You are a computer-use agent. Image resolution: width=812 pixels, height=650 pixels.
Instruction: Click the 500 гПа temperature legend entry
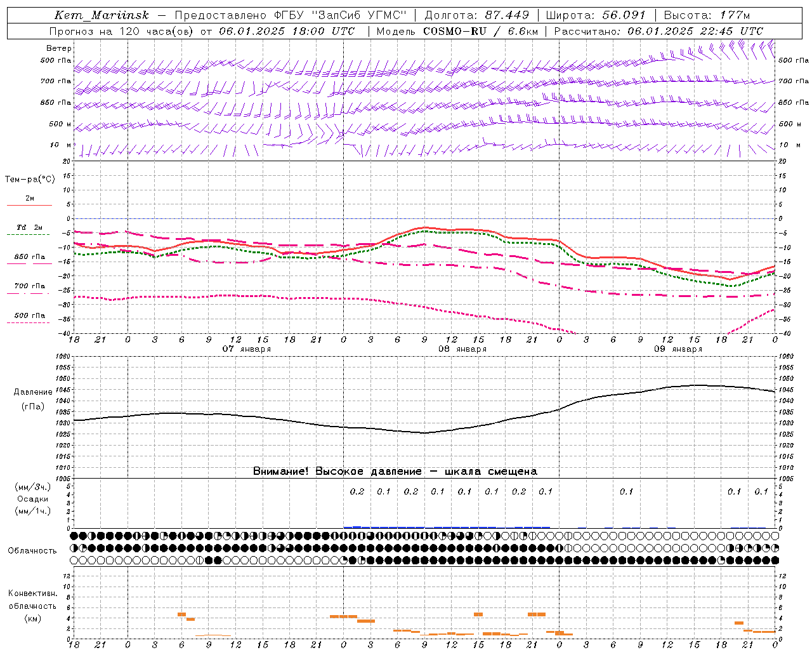[x=29, y=315]
